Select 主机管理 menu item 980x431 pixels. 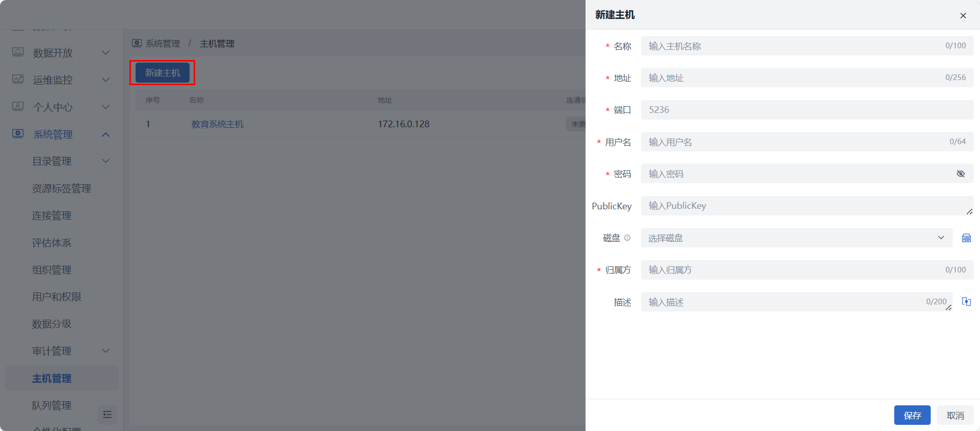(x=62, y=378)
